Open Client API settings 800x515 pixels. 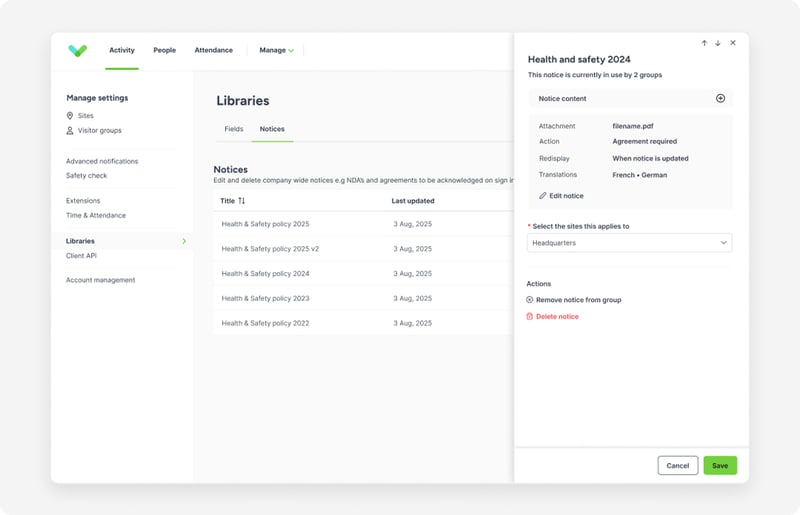click(81, 256)
